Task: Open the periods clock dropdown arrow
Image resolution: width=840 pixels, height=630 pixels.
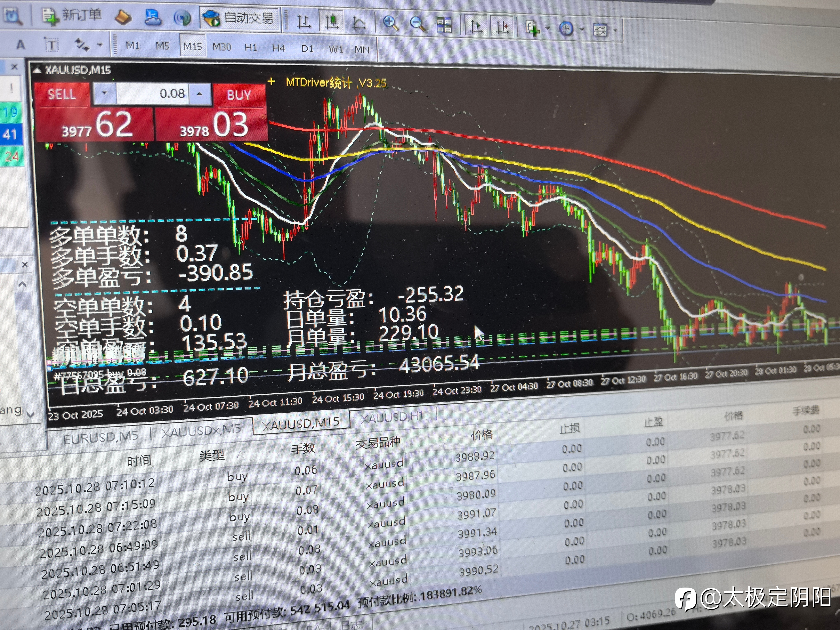Action: pos(581,29)
